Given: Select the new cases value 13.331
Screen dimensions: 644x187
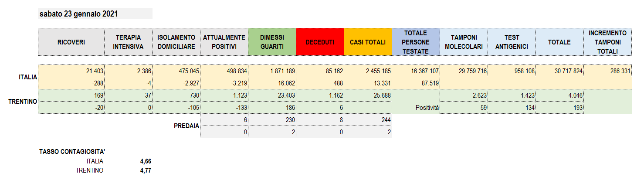Looking at the screenshot, I should (x=368, y=83).
